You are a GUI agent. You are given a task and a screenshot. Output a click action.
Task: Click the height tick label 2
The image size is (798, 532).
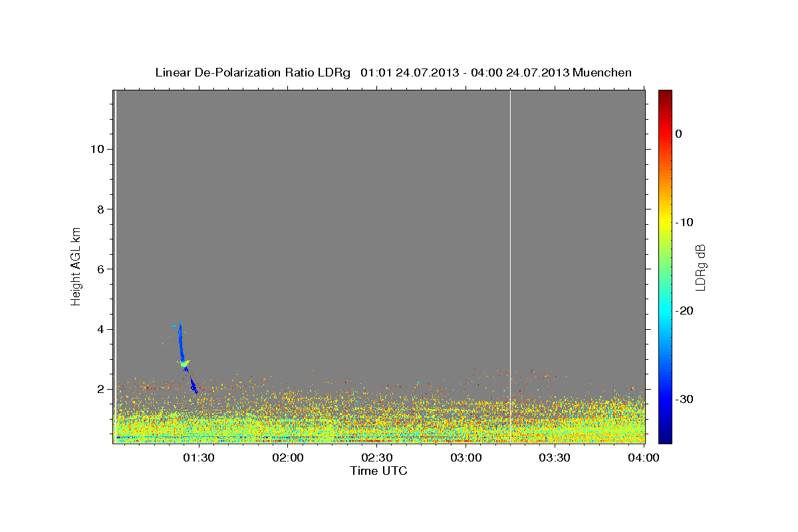click(x=99, y=389)
